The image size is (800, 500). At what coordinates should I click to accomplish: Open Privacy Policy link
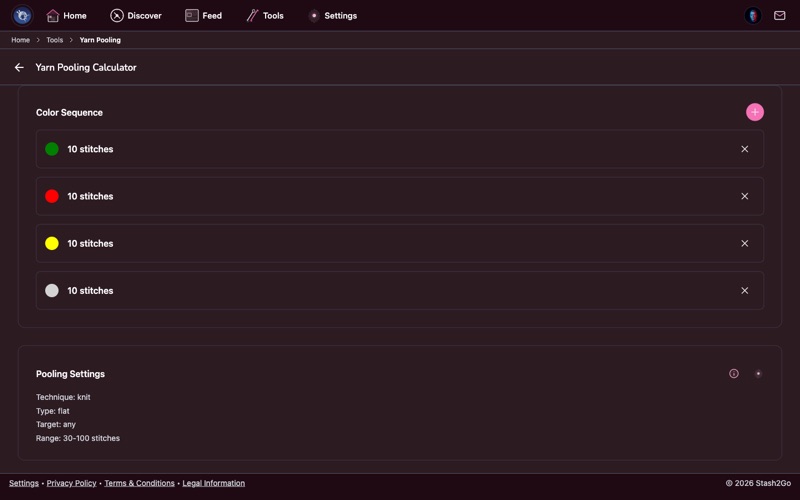tap(71, 483)
